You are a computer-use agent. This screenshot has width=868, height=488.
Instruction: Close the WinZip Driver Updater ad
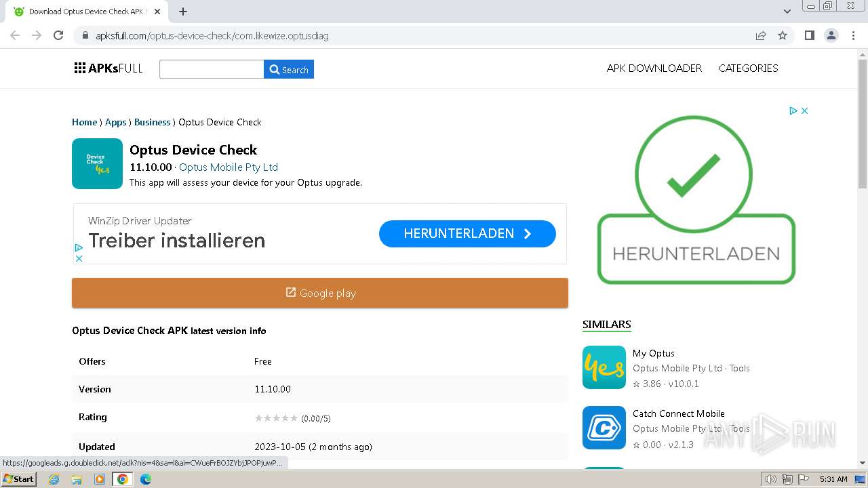79,258
